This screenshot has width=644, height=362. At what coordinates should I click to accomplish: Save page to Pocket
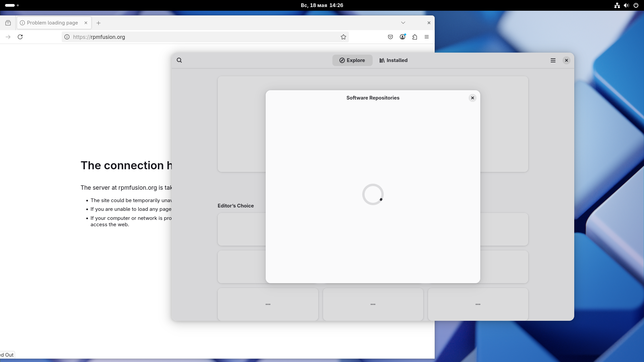tap(390, 37)
